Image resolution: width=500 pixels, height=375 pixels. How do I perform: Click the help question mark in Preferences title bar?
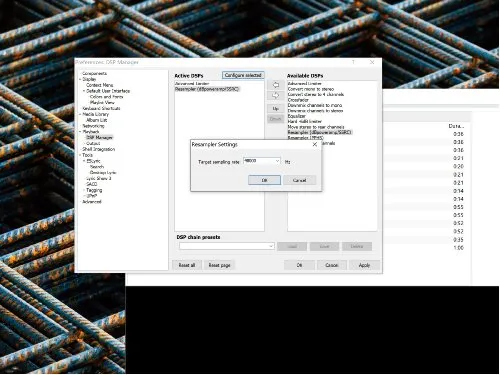353,62
